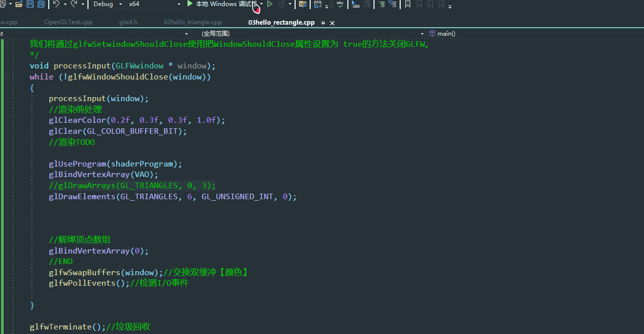
Task: Pin the 03hello_rectangle.cpp tab
Action: coord(323,23)
